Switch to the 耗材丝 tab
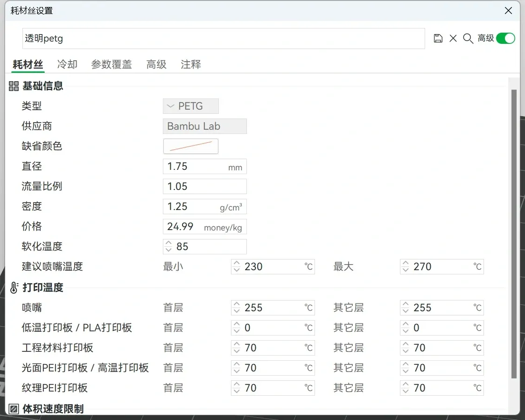Screen dimensions: 525x420 coord(28,64)
